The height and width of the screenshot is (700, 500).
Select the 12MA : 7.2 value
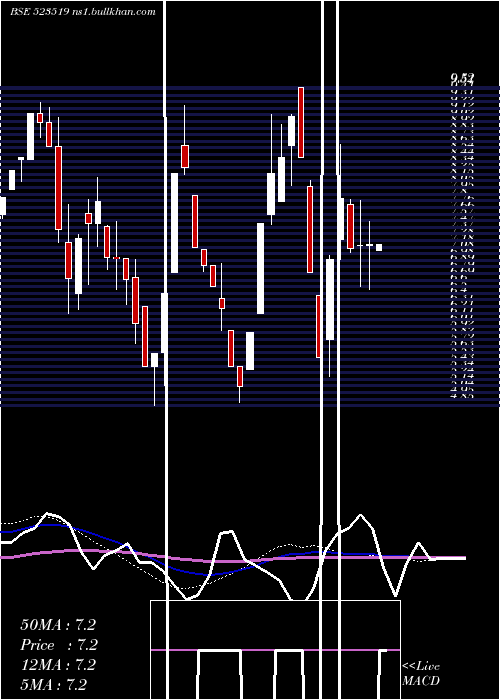58,665
